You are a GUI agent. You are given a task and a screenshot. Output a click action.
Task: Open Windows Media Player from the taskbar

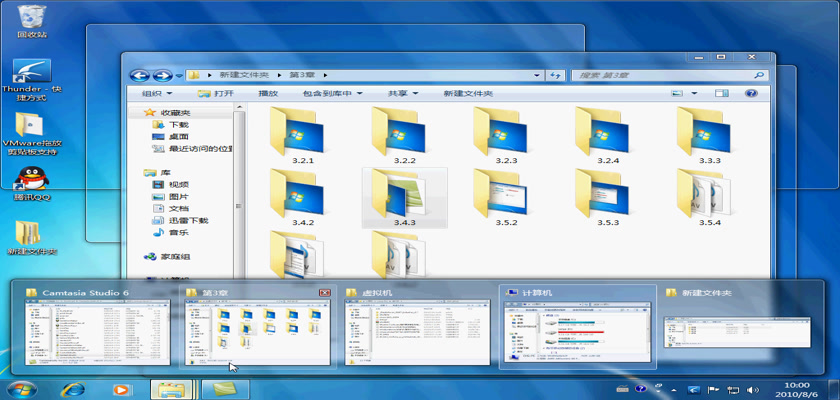coord(121,388)
